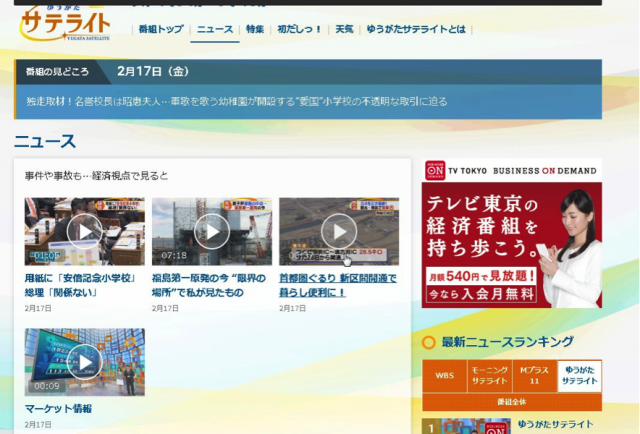
Task: Open link 首都圏ぐるり 新区間開通で暮らし便利に！
Action: tap(338, 285)
